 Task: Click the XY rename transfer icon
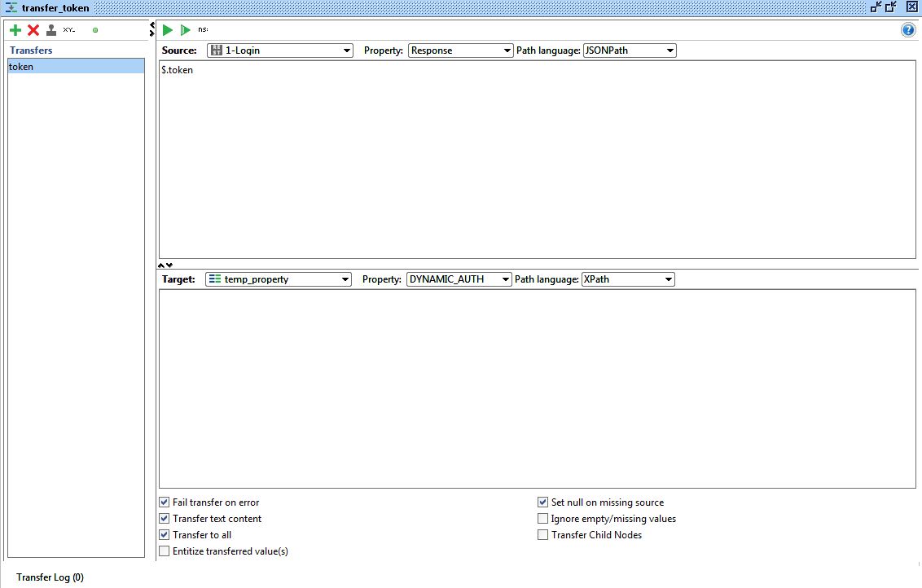tap(69, 30)
